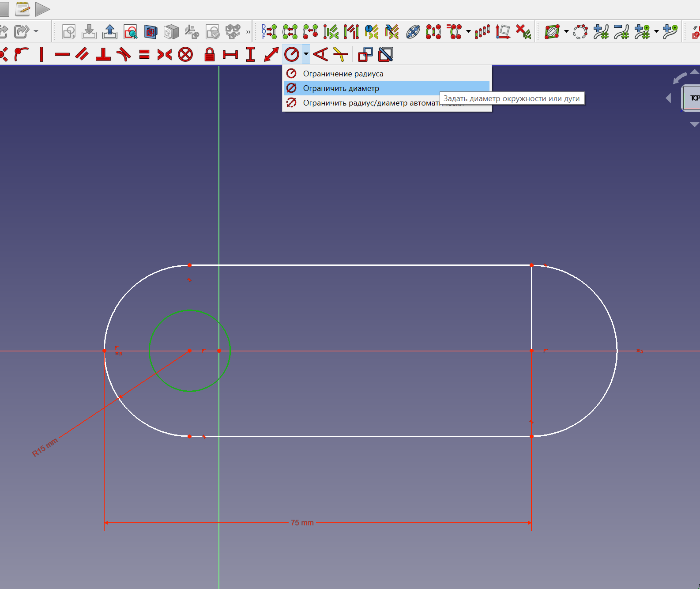
Task: Leave sketch using blue upload arrow icon
Action: (109, 32)
